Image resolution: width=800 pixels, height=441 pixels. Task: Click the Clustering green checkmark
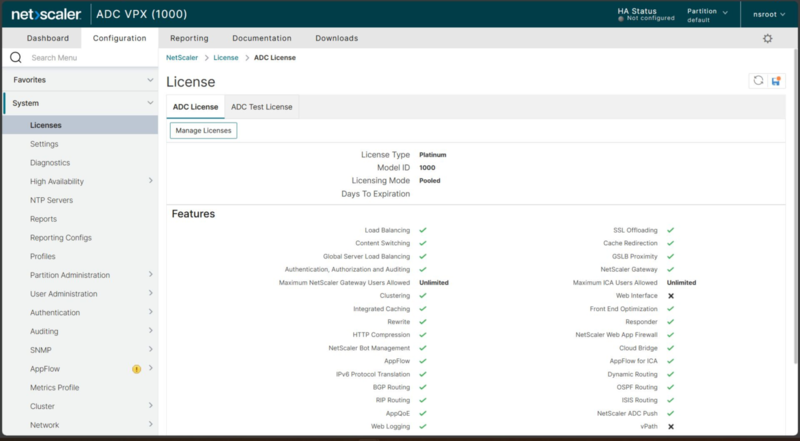[423, 296]
